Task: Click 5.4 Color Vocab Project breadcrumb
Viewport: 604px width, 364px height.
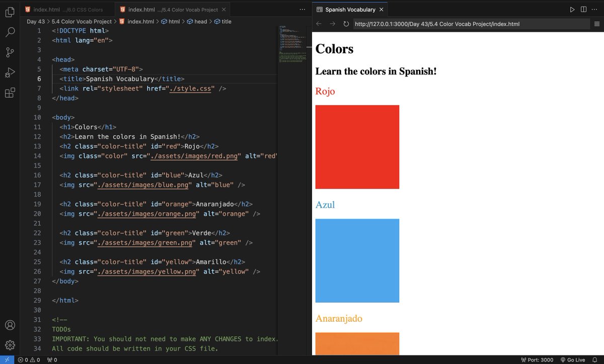Action: coord(82,22)
